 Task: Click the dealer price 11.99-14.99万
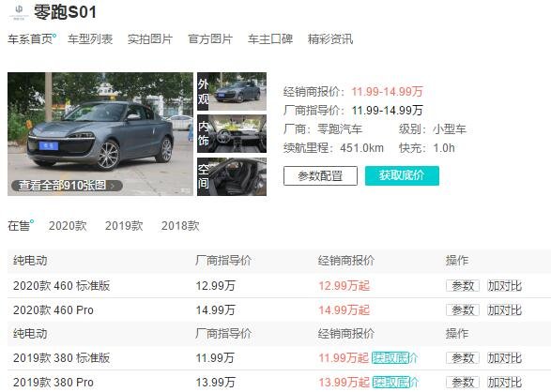pyautogui.click(x=388, y=92)
